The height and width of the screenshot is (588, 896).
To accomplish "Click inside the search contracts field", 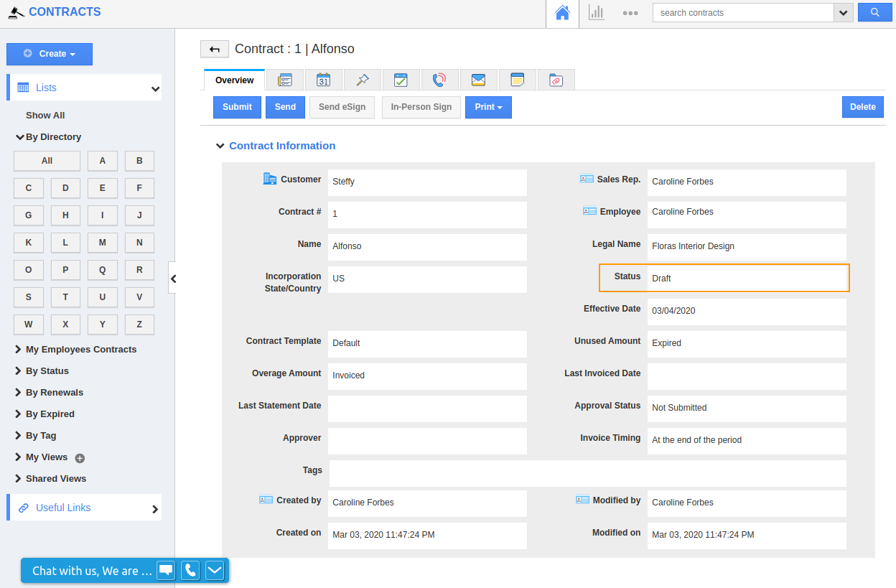I will click(x=739, y=12).
